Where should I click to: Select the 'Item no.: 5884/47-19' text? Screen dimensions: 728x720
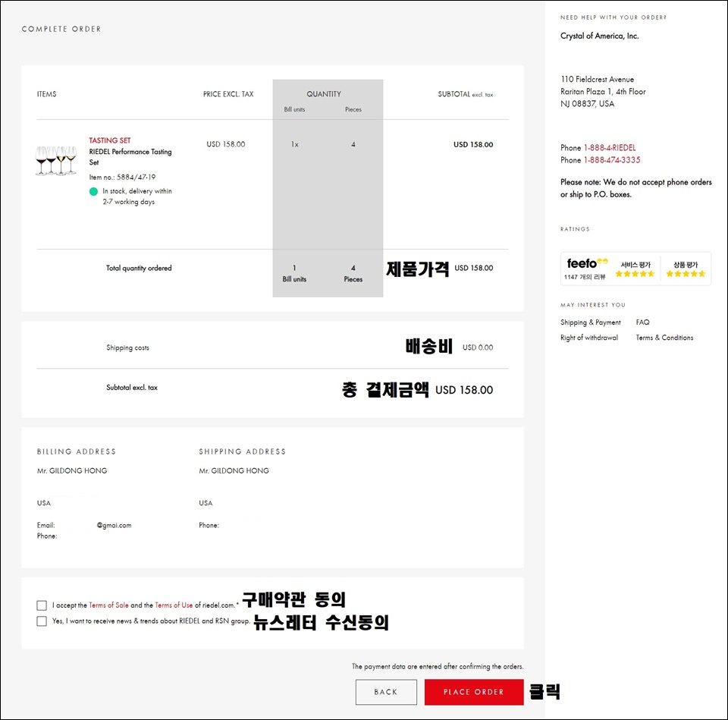123,177
